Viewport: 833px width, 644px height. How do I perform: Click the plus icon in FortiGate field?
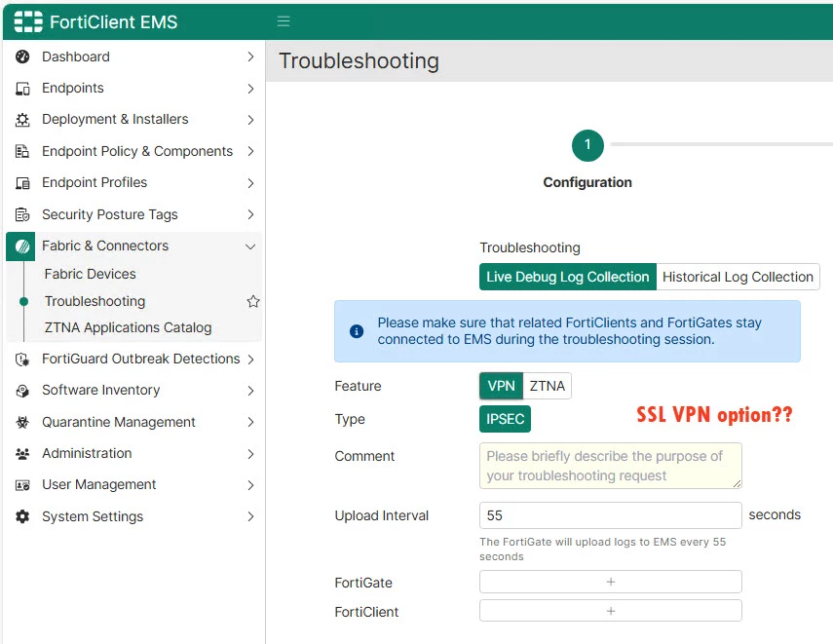(x=611, y=582)
